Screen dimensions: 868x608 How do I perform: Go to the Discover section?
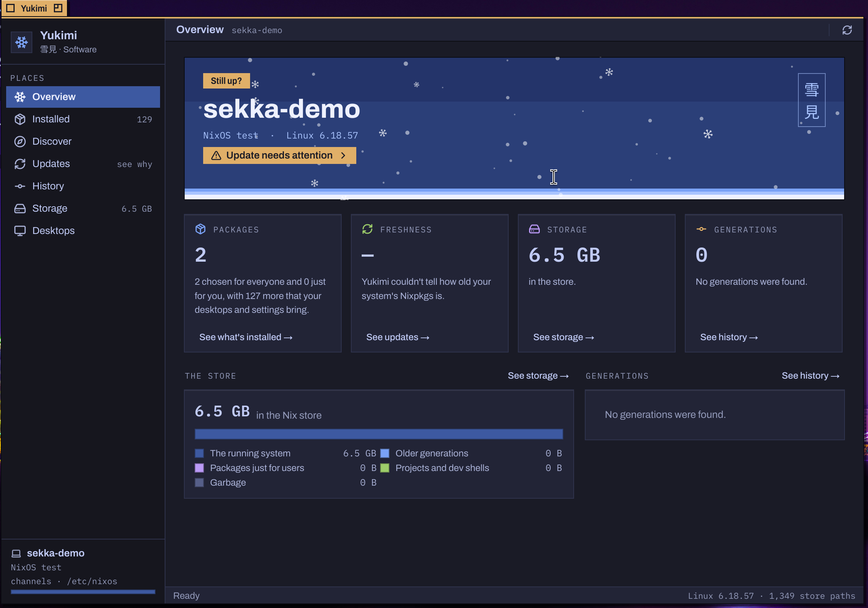(83, 142)
